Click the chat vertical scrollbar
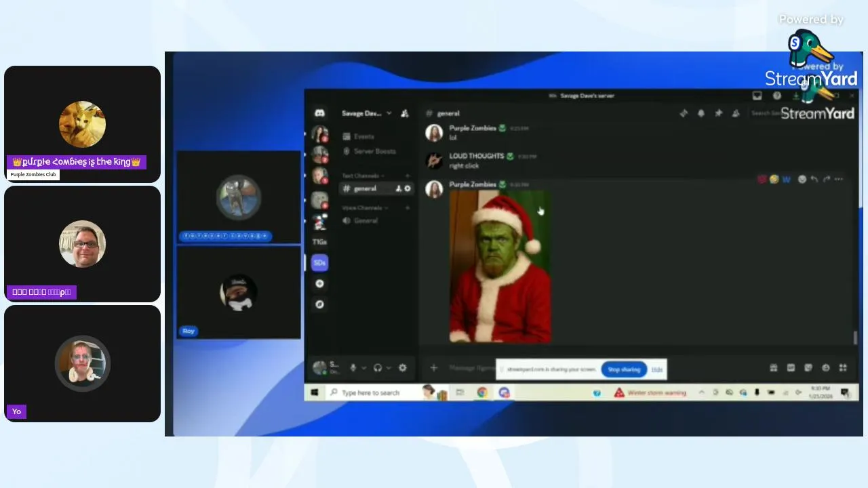Image resolution: width=868 pixels, height=488 pixels. tap(855, 337)
